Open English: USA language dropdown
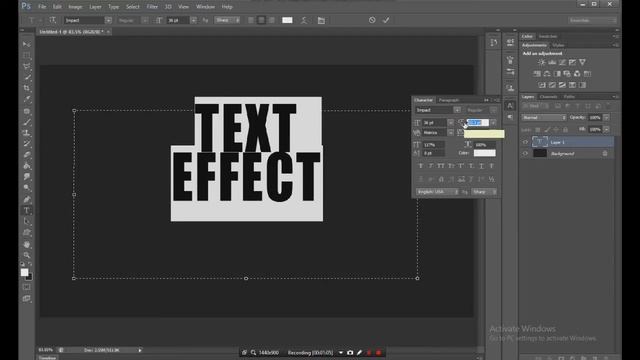The width and height of the screenshot is (640, 360). coord(438,192)
